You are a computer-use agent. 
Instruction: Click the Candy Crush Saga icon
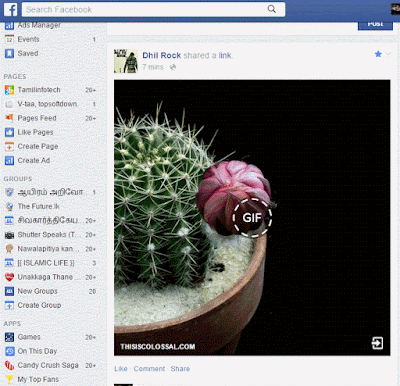[9, 365]
